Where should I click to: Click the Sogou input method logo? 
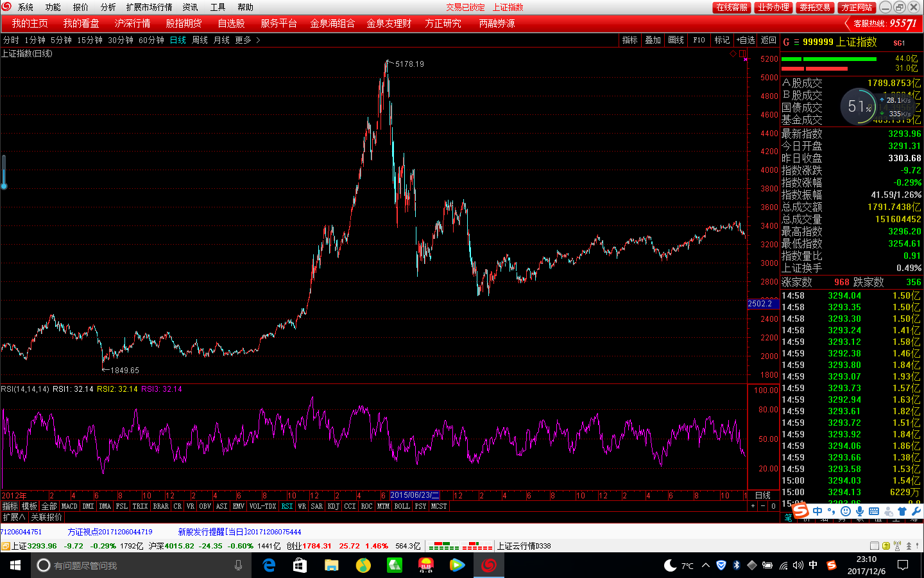800,511
